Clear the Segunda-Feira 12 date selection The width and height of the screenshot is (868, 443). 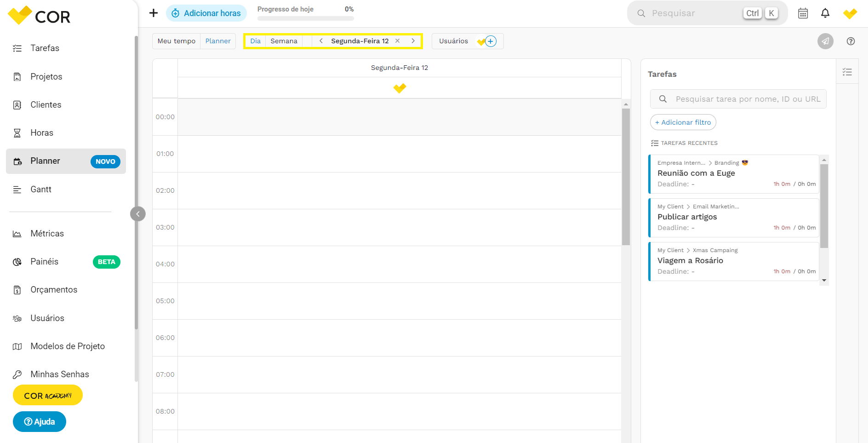click(x=398, y=41)
